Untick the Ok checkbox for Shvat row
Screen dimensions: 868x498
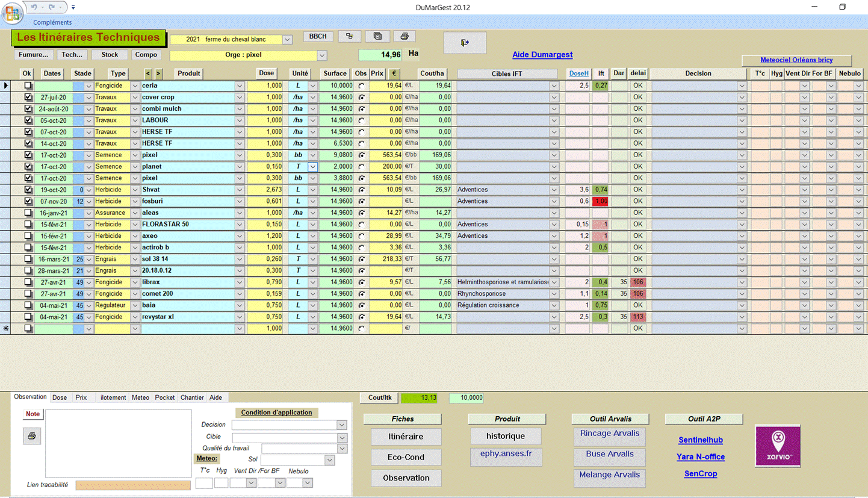pyautogui.click(x=28, y=190)
